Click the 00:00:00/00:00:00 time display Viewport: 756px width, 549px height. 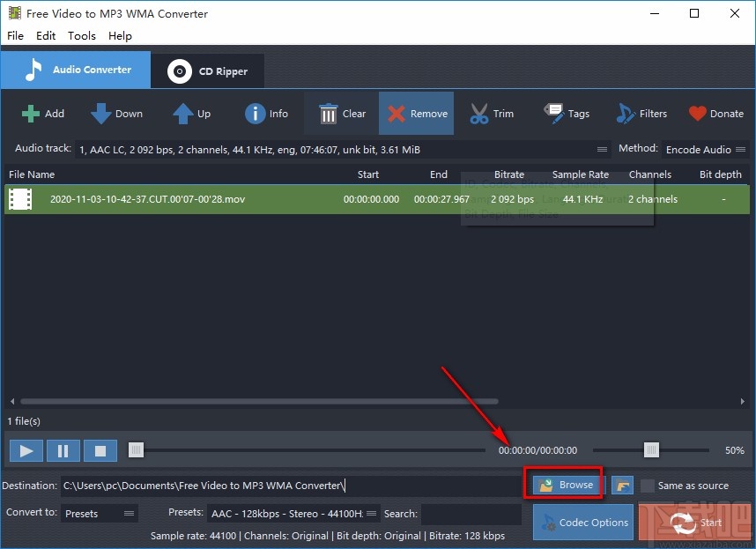[537, 450]
